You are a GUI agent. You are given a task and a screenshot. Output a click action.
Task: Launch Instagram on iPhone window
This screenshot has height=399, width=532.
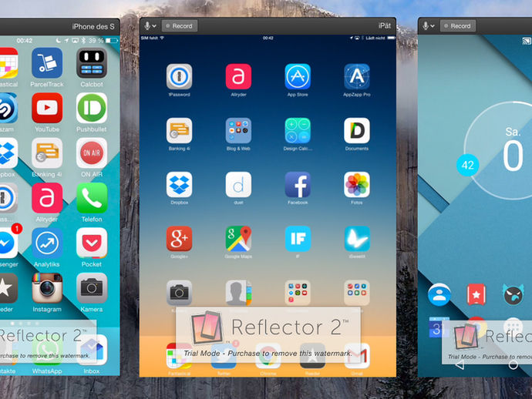pyautogui.click(x=47, y=288)
